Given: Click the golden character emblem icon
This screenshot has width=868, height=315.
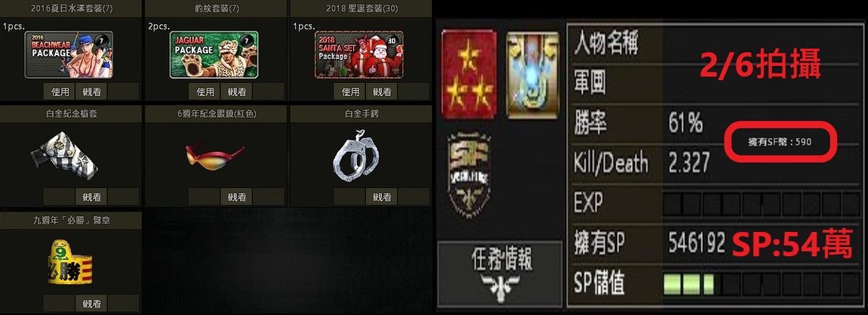Looking at the screenshot, I should (533, 75).
